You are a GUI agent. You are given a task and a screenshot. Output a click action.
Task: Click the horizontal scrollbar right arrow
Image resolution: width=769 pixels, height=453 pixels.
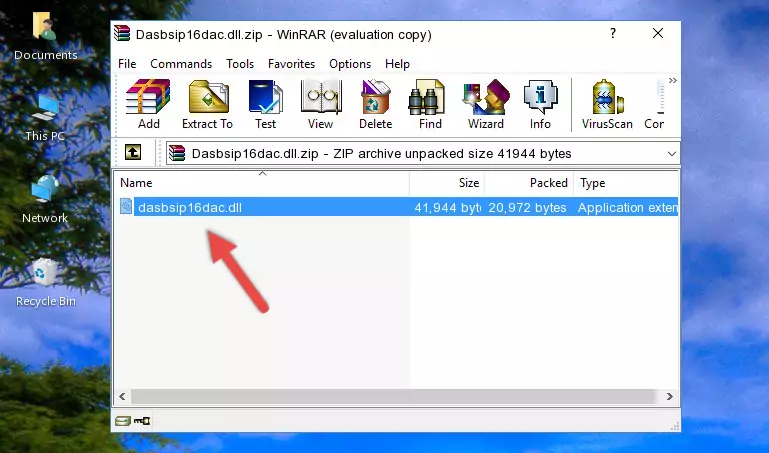pos(670,396)
